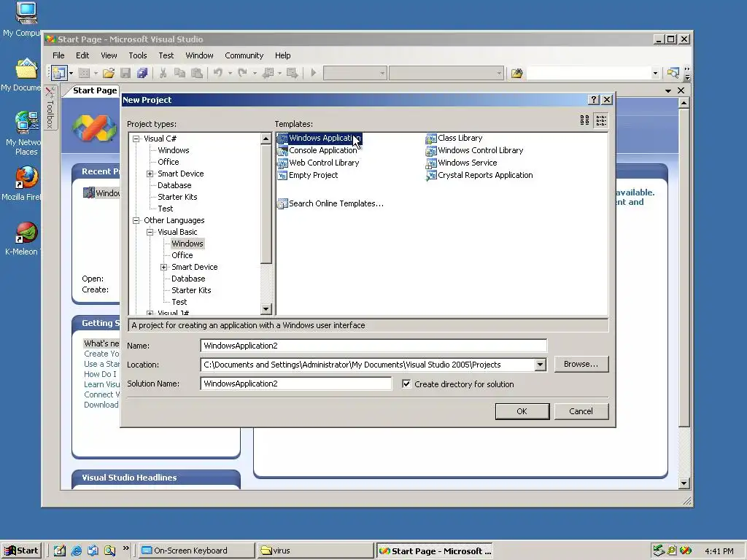Select Database under Visual C#
This screenshot has height=560, width=747.
(174, 185)
